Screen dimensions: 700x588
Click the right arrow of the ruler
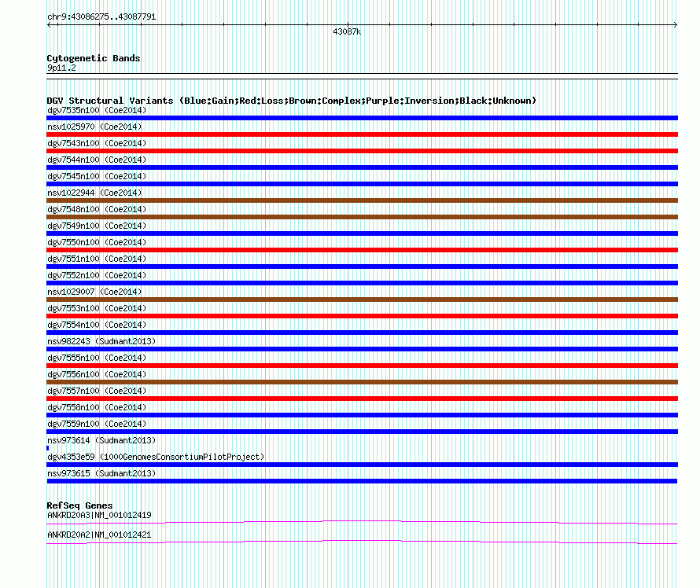676,25
